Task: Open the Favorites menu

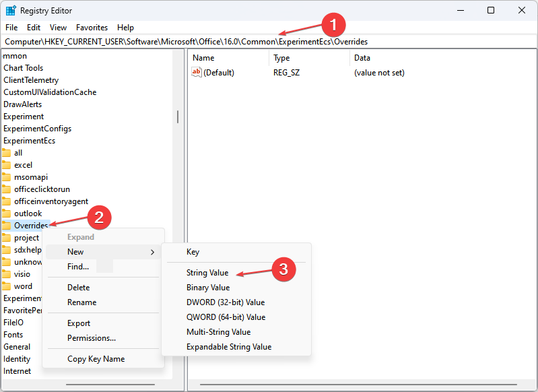Action: pyautogui.click(x=92, y=28)
